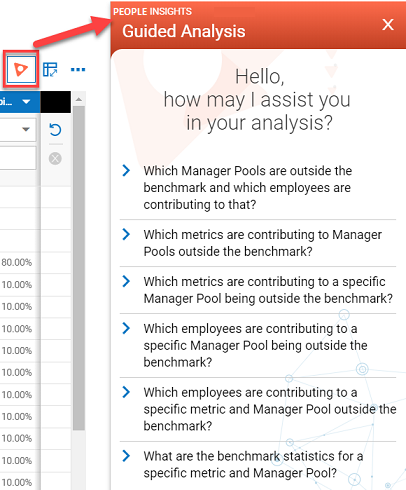The width and height of the screenshot is (406, 490).
Task: Click the vertical scrollbar thumb
Action: click(x=79, y=268)
